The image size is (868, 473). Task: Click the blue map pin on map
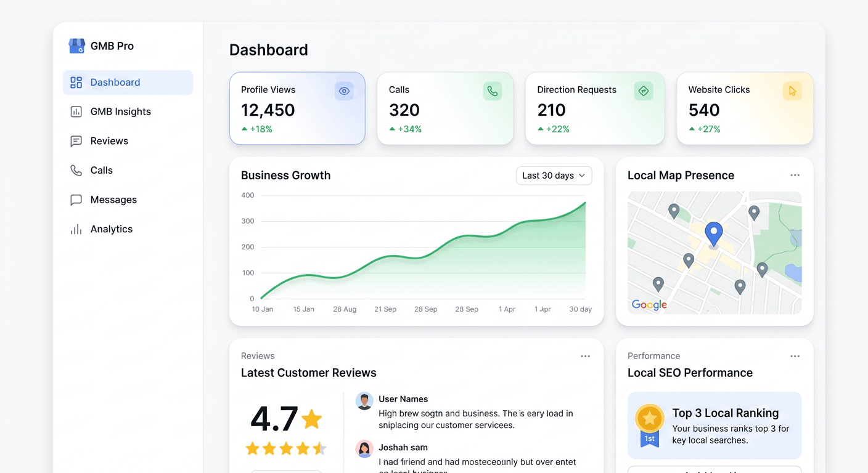click(x=713, y=234)
